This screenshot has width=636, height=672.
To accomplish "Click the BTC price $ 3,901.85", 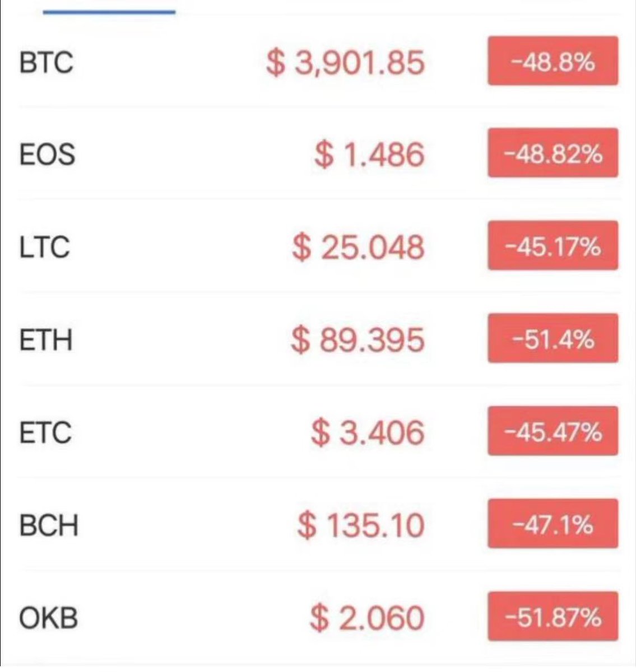I will pos(345,62).
